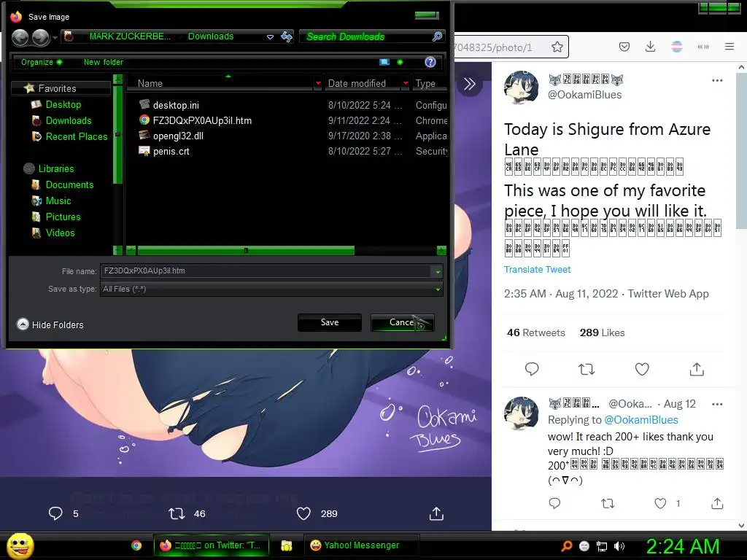Open the Save as type combo box
Screen dimensions: 747x560
271,289
